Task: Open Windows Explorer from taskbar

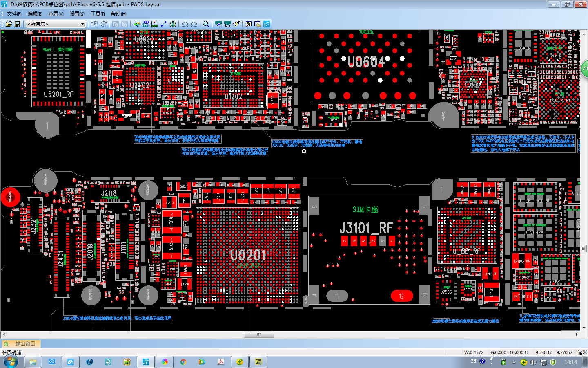Action: (33, 362)
